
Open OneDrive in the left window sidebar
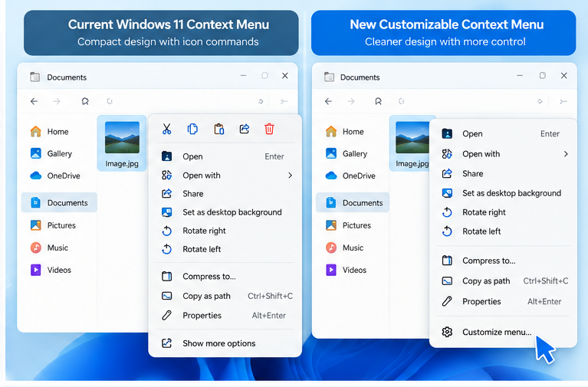(58, 175)
